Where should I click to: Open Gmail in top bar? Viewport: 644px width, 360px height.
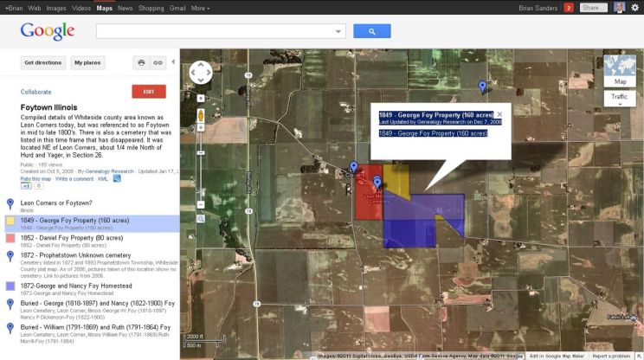[x=177, y=8]
